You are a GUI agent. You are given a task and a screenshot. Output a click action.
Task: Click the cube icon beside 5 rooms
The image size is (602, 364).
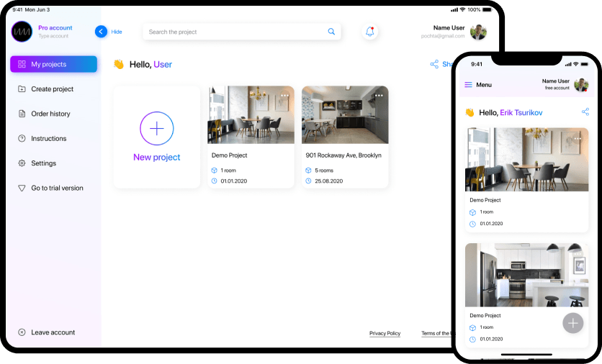308,170
